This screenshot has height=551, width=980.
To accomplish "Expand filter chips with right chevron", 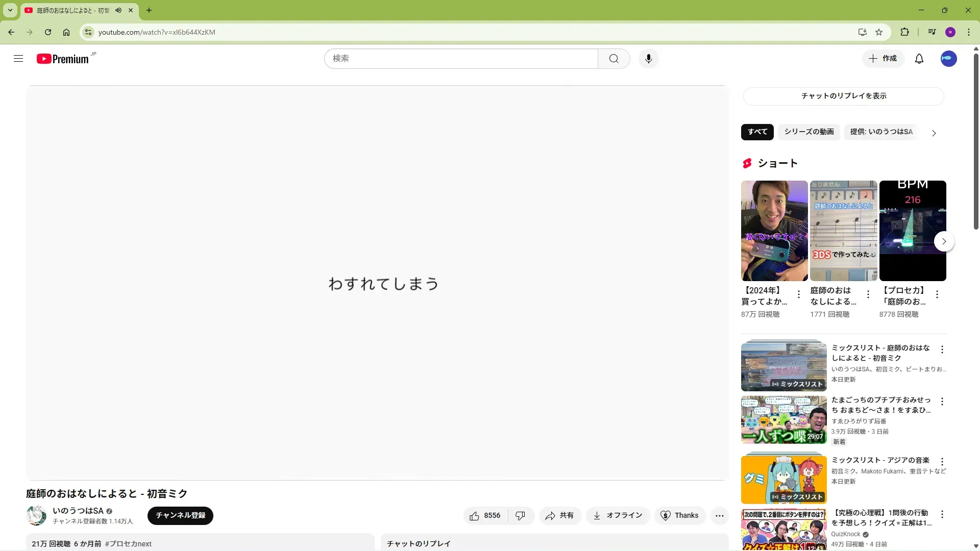I will [934, 133].
